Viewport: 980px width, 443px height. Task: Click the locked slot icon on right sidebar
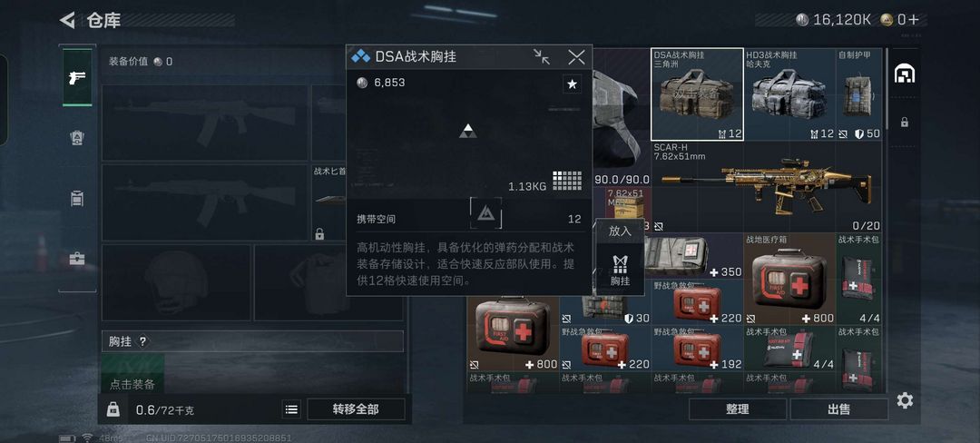click(905, 122)
